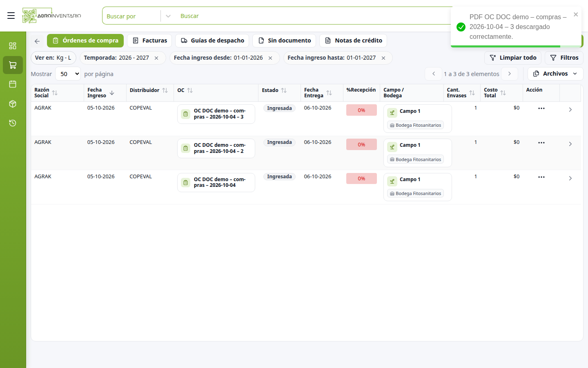Expand row OC DOC demo 2026-10-04 – 3
The image size is (588, 368).
[x=570, y=110]
